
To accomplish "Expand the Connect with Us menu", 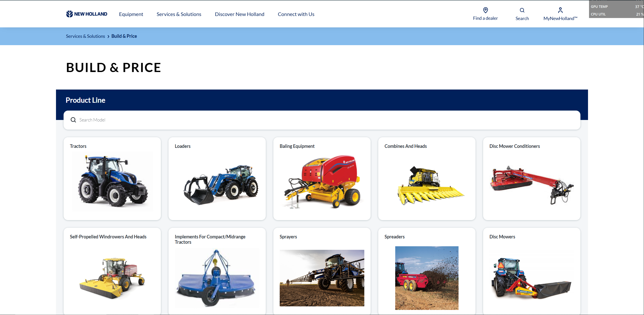I will [296, 14].
